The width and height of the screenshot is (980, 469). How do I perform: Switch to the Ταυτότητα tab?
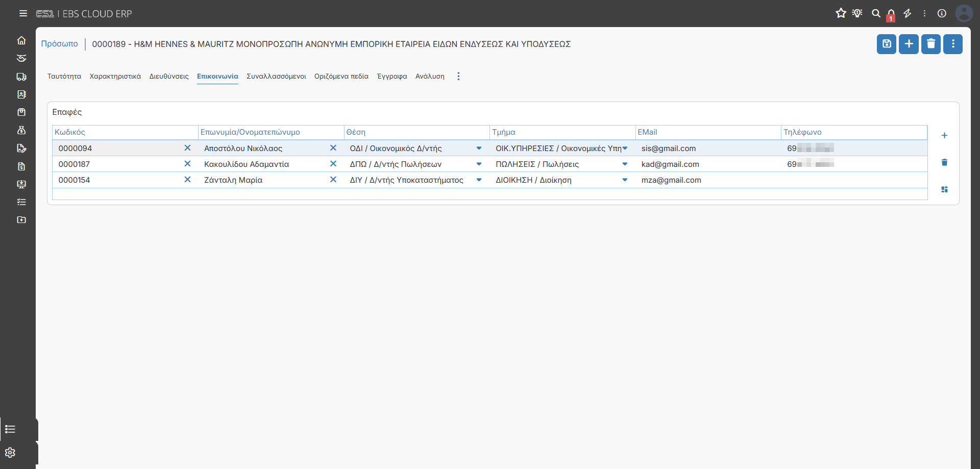[64, 77]
